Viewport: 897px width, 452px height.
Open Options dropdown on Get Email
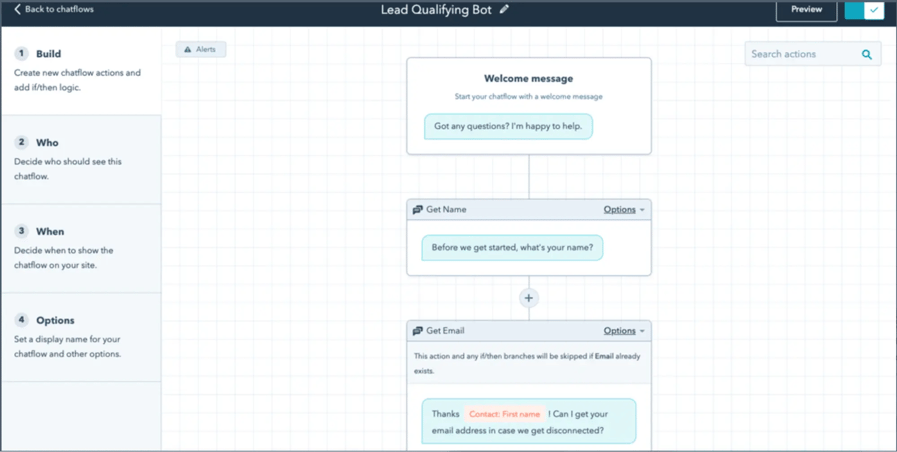click(624, 331)
